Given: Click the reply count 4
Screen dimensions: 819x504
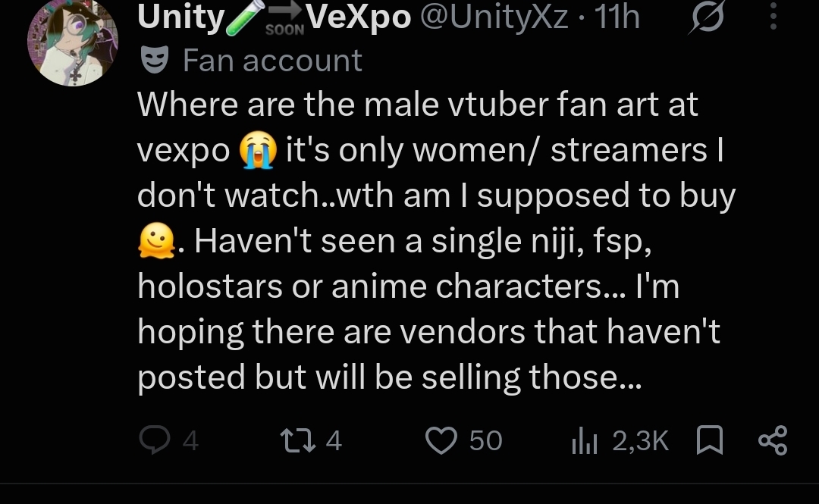Looking at the screenshot, I should pyautogui.click(x=190, y=441).
